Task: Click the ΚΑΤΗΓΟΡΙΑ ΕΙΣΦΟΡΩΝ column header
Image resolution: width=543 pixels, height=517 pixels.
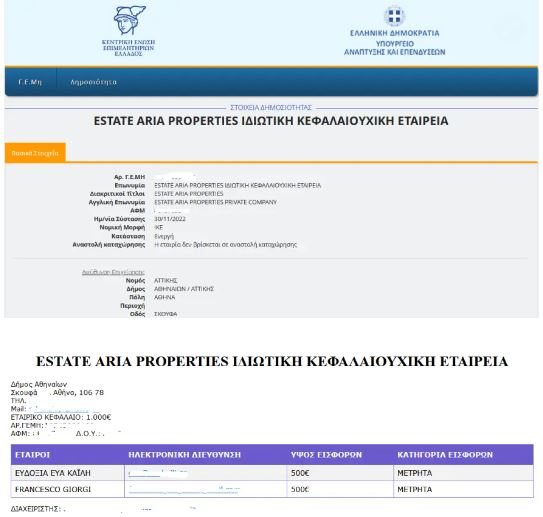Action: [x=445, y=455]
